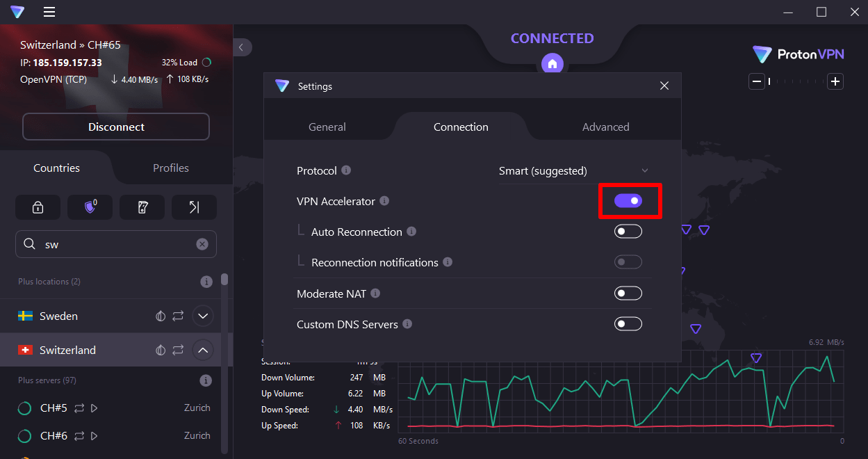Clear the sw search text with the x

click(x=202, y=243)
